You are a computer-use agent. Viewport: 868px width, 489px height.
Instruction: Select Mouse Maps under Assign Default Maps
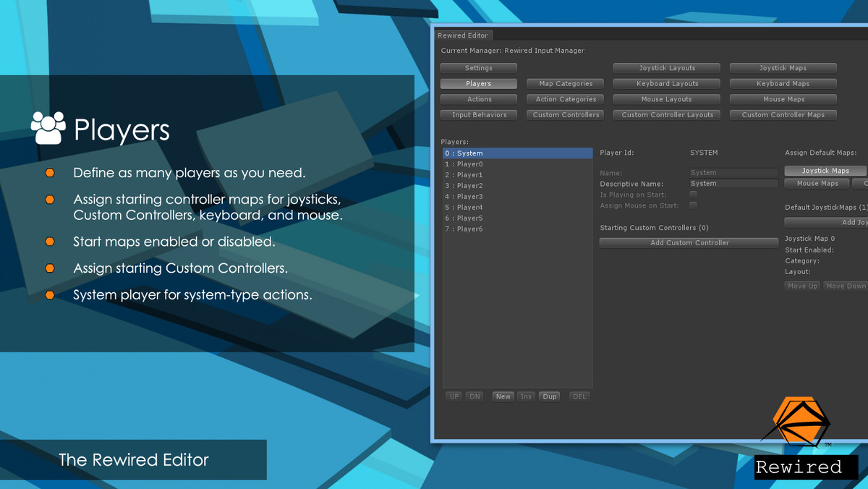pos(817,184)
